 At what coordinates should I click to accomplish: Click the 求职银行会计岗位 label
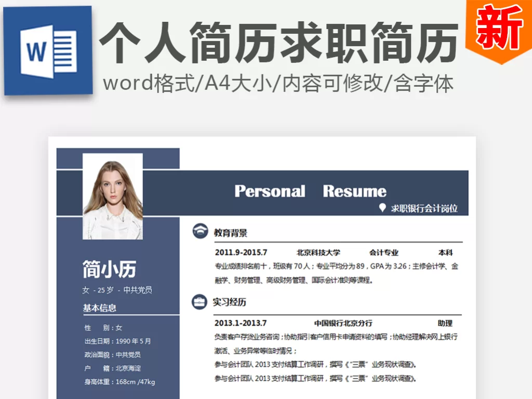424,209
